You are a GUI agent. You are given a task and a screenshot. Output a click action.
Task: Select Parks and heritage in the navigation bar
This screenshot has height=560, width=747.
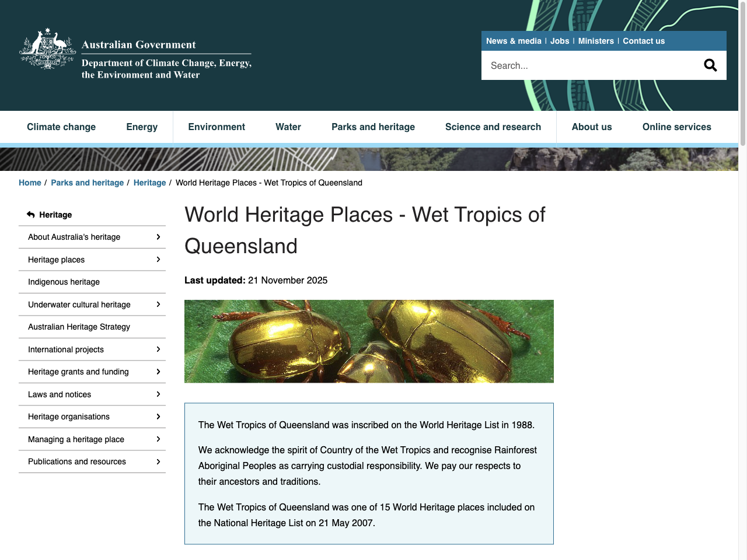373,127
